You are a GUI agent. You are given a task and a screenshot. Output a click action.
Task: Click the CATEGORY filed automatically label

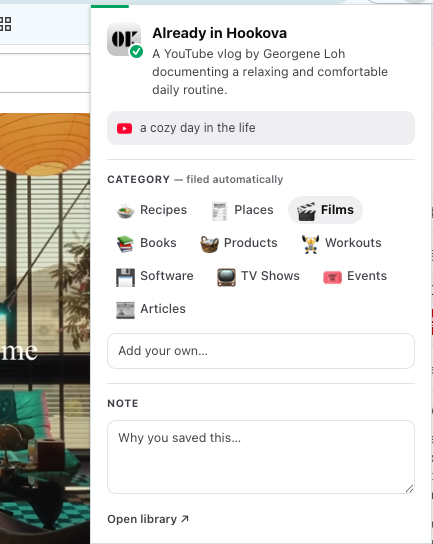click(x=195, y=179)
